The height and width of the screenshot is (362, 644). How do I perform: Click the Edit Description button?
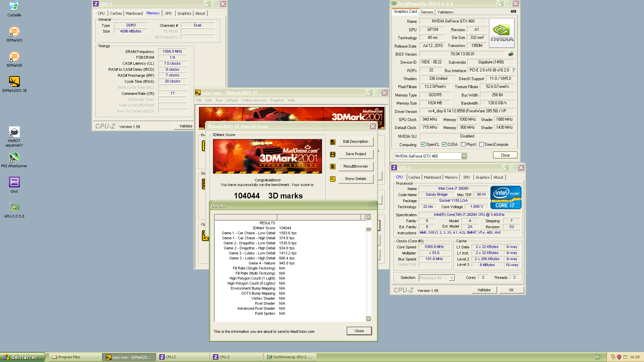click(x=356, y=141)
